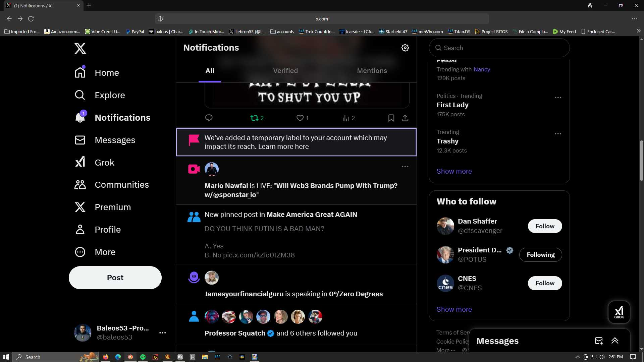Open the reply comment icon
Screen dimensions: 644x362
click(x=209, y=118)
